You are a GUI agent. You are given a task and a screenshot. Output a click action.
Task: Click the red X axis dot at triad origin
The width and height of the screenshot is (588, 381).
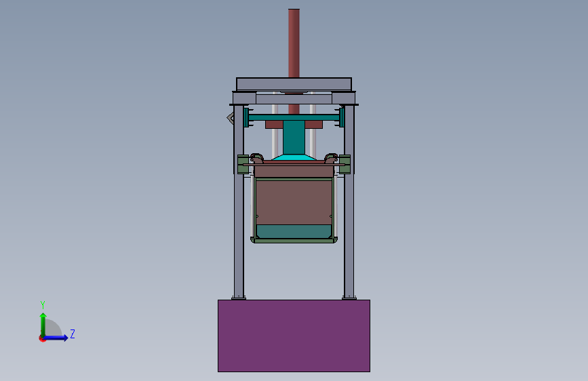coord(42,339)
